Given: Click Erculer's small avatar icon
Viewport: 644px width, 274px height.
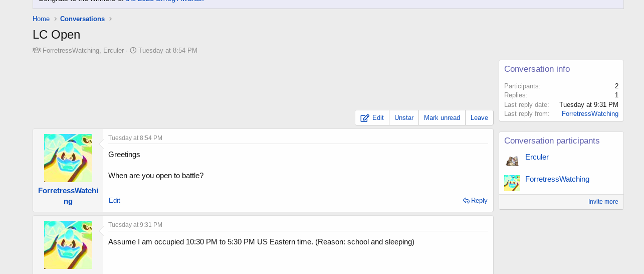Looking at the screenshot, I should (512, 161).
